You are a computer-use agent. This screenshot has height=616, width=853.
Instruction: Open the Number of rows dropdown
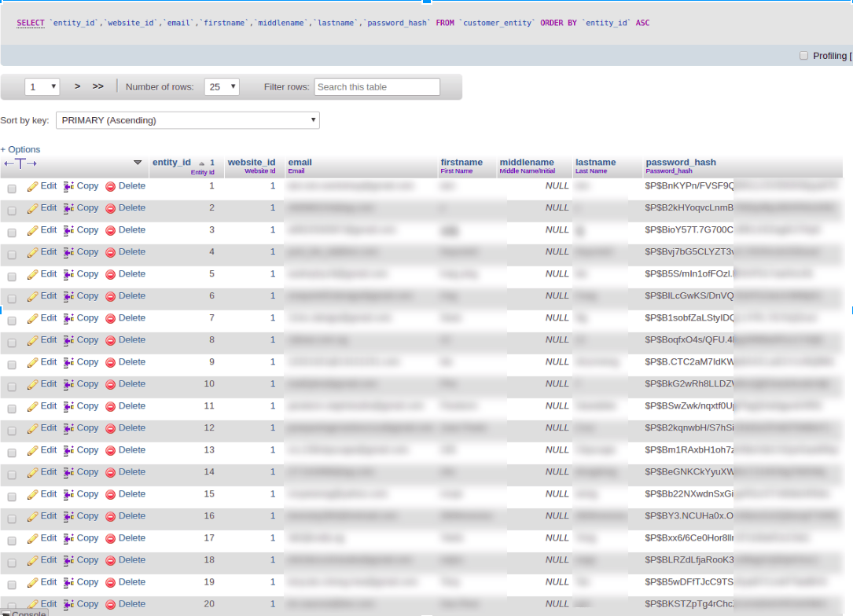coord(222,87)
